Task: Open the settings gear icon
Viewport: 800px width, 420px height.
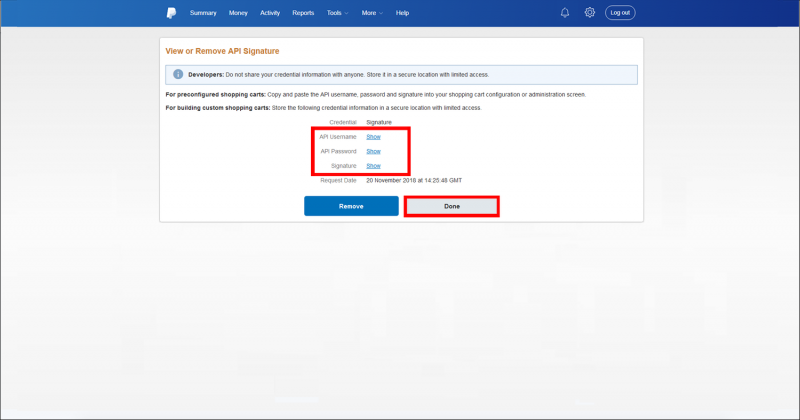Action: [590, 12]
